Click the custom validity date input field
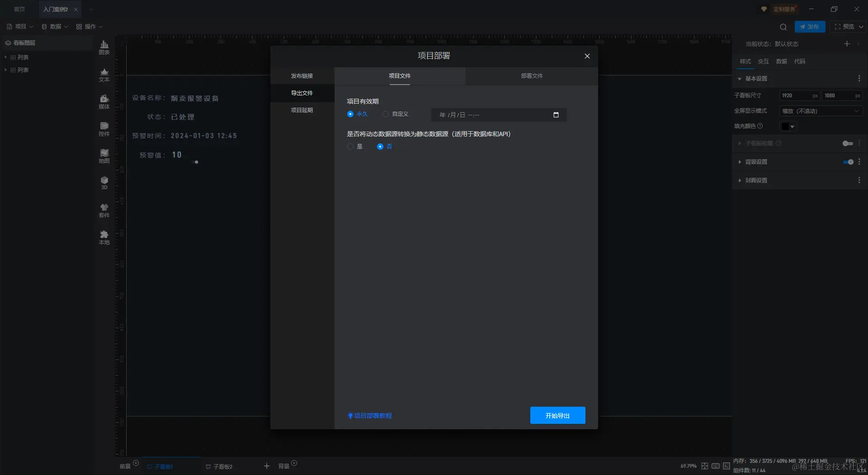This screenshot has height=475, width=868. (499, 115)
